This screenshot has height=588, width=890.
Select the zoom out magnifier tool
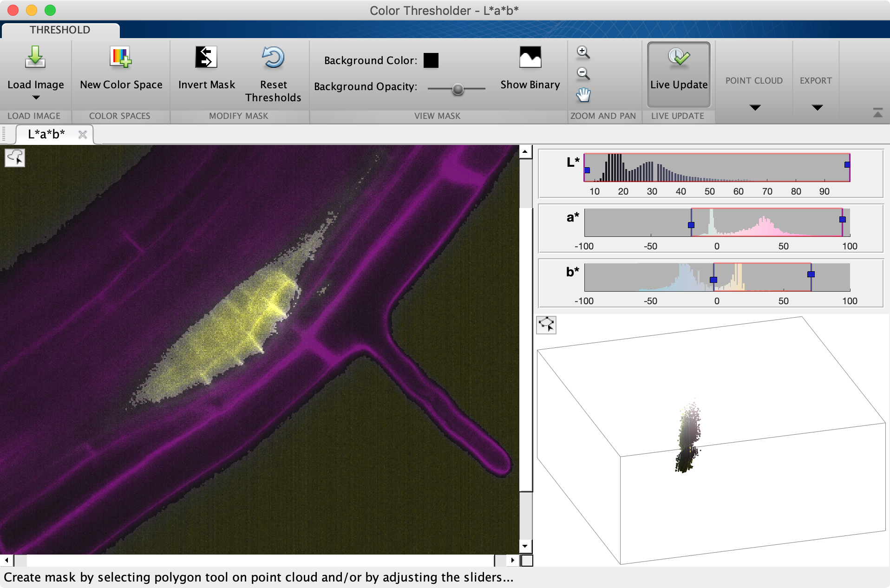coord(583,73)
